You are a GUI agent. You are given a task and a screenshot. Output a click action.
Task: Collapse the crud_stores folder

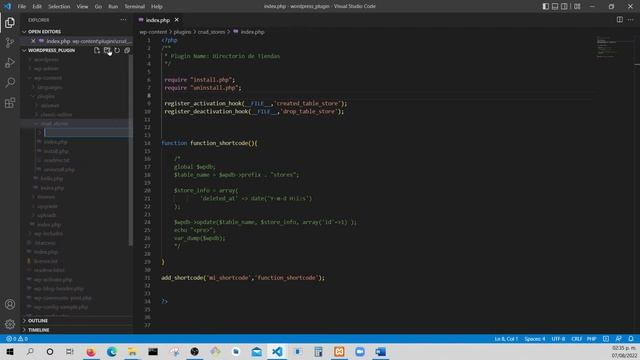coord(54,124)
